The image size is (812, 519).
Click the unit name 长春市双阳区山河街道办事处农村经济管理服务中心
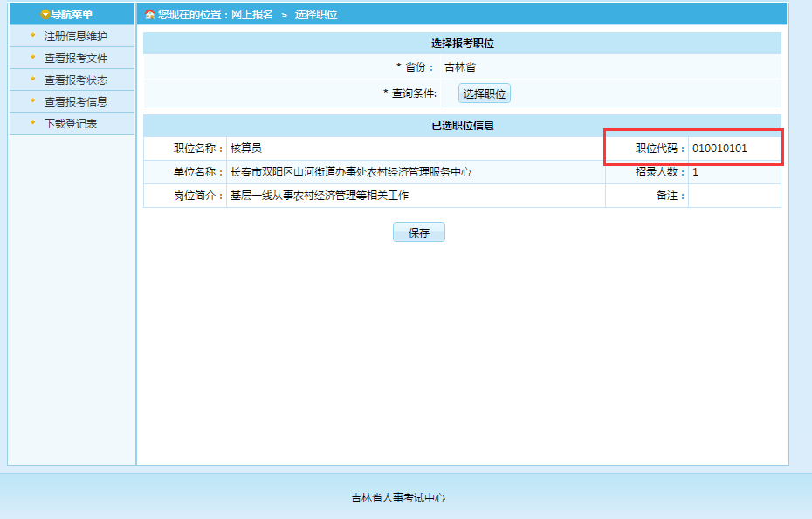point(351,172)
